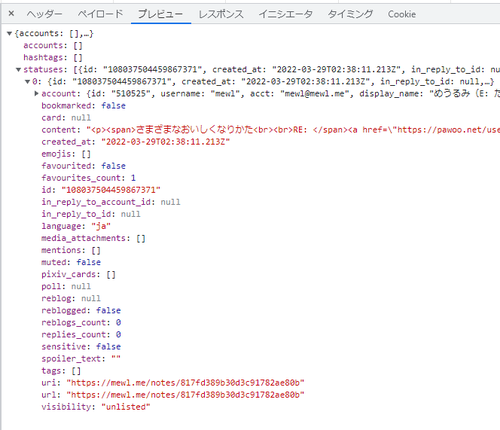
Task: Click the uri mewl.me notes value
Action: (x=185, y=383)
